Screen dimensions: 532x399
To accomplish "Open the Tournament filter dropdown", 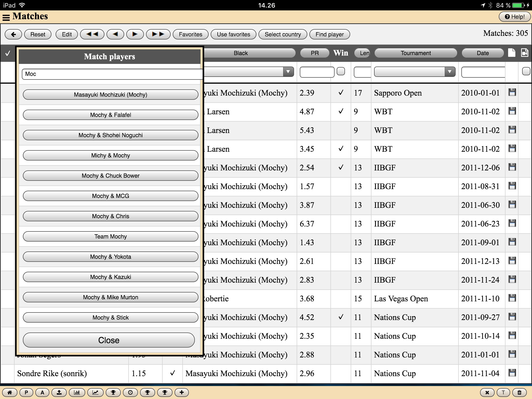I will coord(415,72).
